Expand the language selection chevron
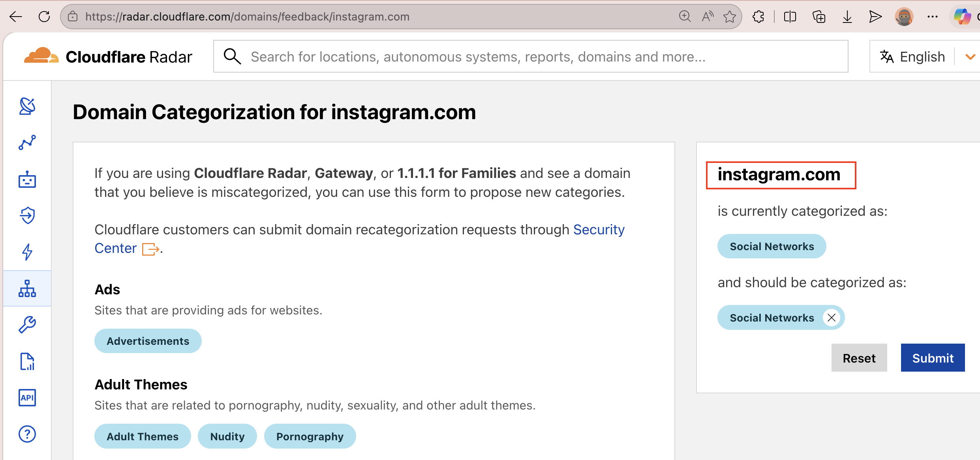Image resolution: width=980 pixels, height=460 pixels. tap(970, 56)
